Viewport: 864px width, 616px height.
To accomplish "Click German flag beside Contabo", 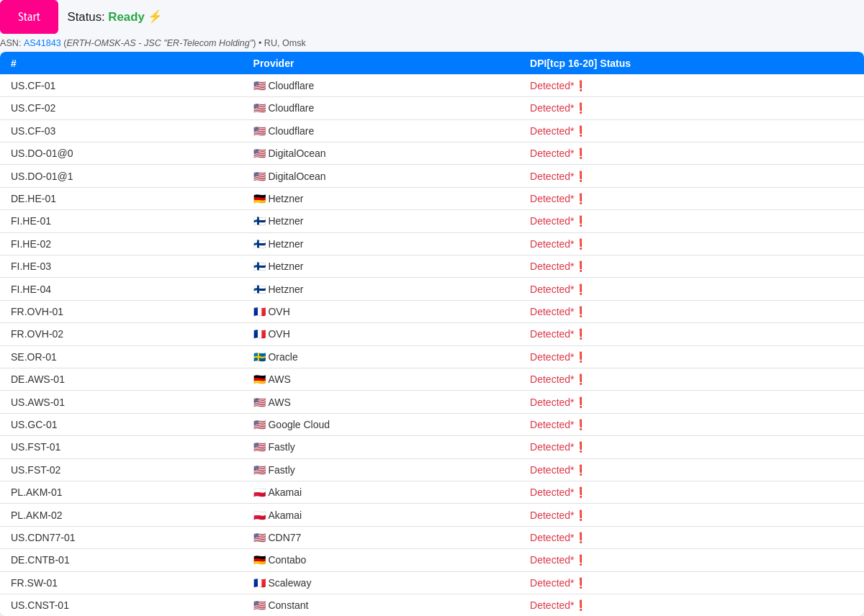I will click(259, 560).
